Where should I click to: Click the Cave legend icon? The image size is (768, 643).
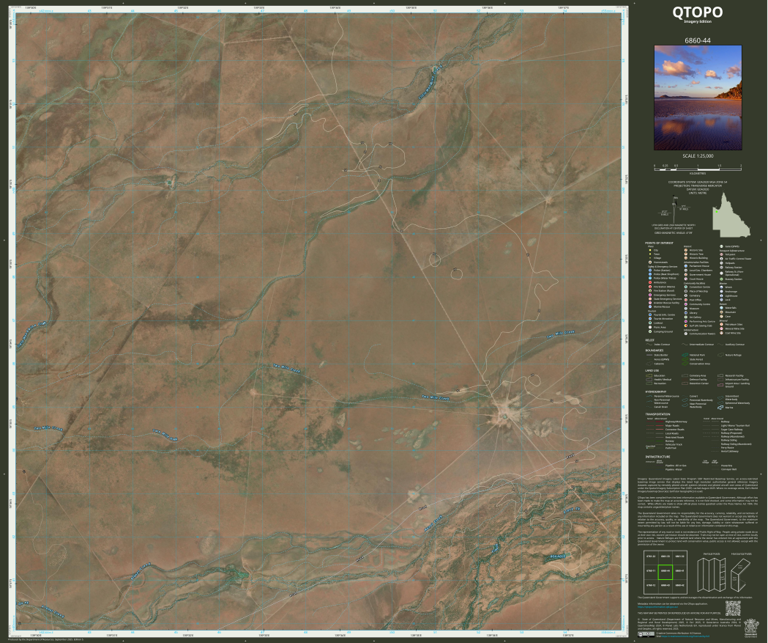[721, 316]
